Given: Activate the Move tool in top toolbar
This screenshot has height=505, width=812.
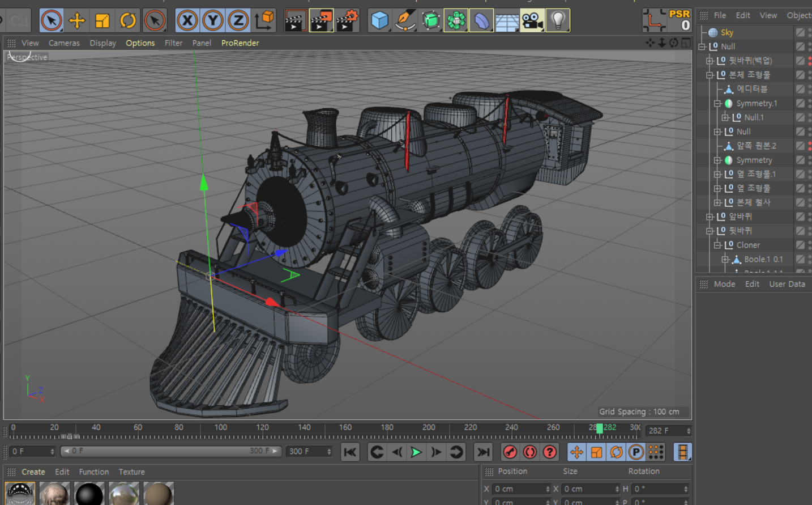Looking at the screenshot, I should pyautogui.click(x=76, y=21).
